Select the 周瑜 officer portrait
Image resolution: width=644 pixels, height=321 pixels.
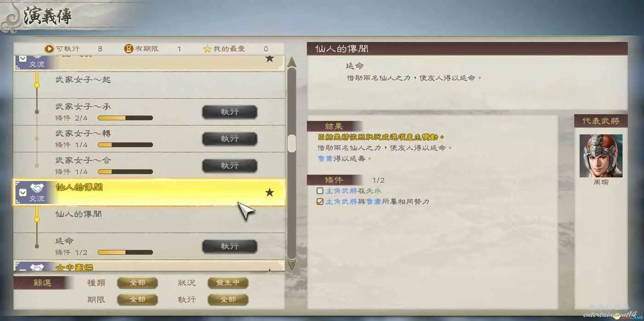click(601, 156)
